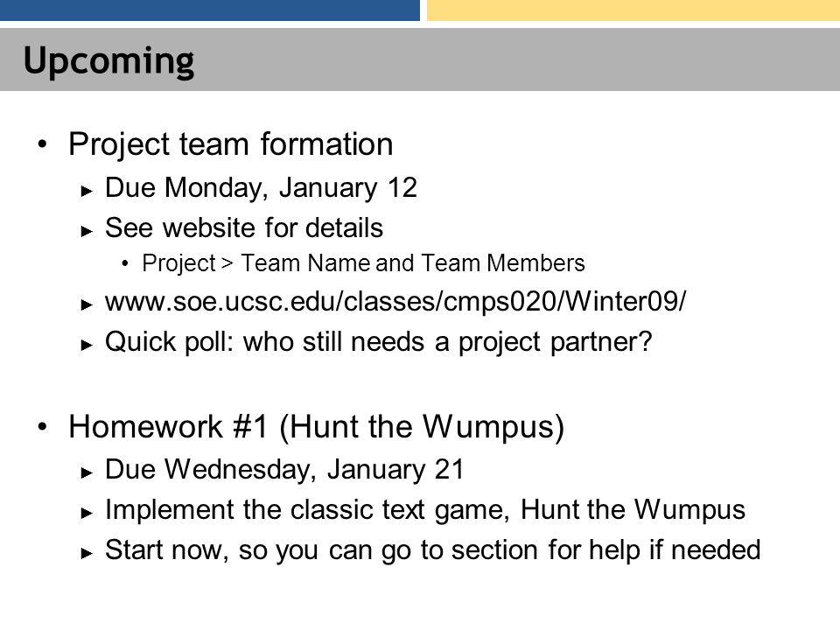The width and height of the screenshot is (840, 630).
Task: Click the arrow bullet before Implement the classic
Action: 87,514
